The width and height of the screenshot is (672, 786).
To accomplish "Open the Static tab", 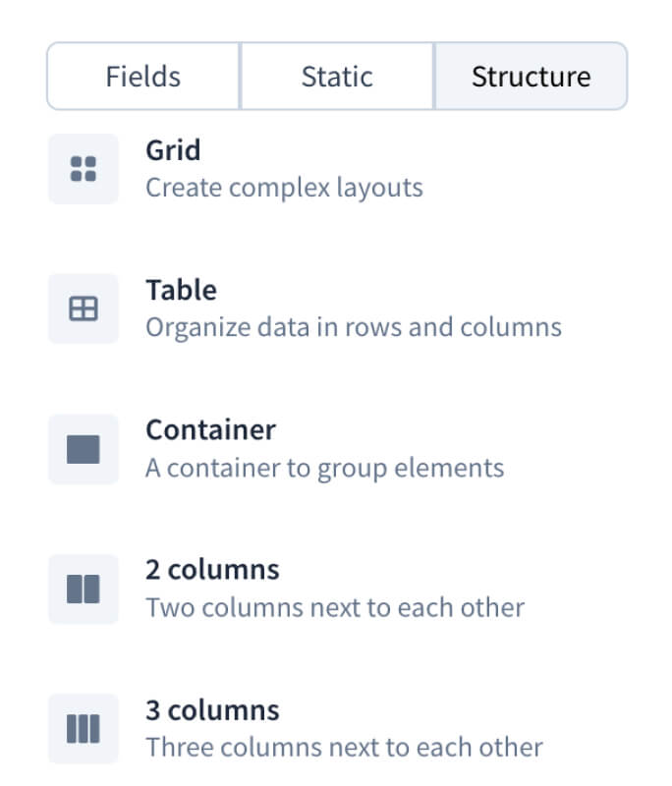I will click(x=336, y=77).
